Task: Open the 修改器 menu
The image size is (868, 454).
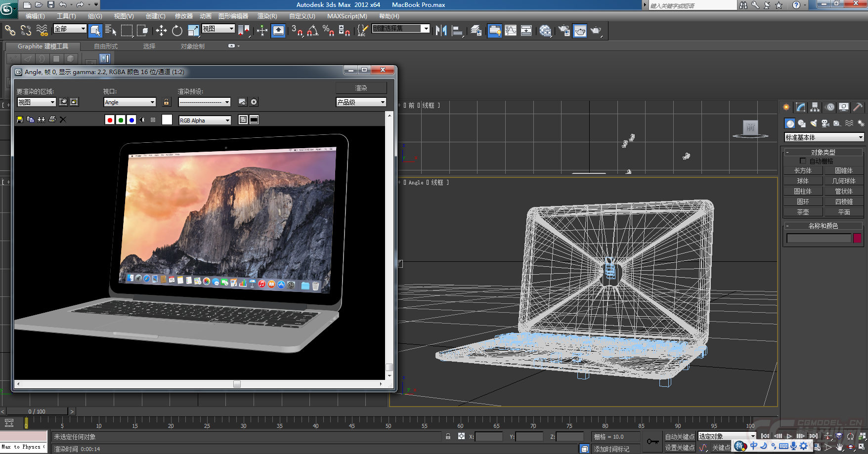Action: [x=184, y=16]
